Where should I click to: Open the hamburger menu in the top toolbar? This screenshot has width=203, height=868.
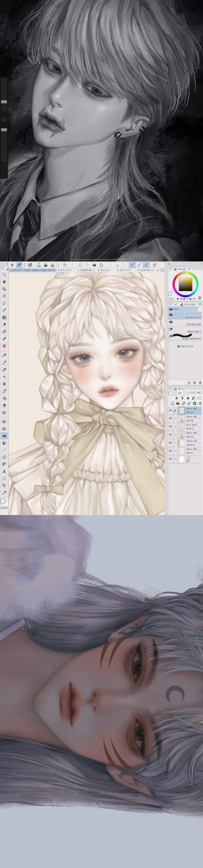[x=12, y=265]
